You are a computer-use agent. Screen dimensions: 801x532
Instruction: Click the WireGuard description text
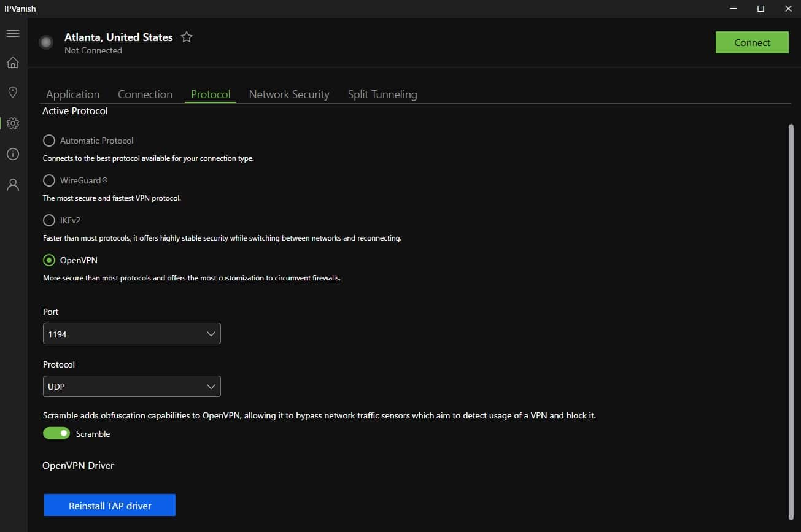(x=112, y=198)
